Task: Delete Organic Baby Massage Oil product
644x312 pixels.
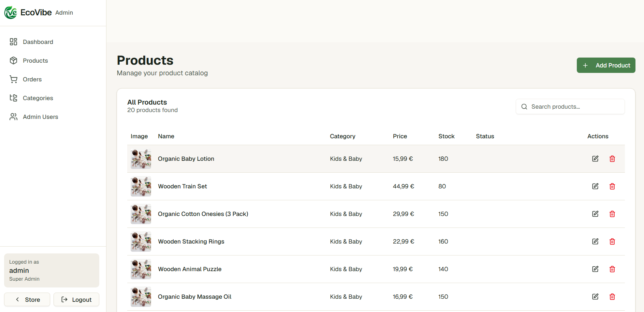Action: (x=612, y=297)
